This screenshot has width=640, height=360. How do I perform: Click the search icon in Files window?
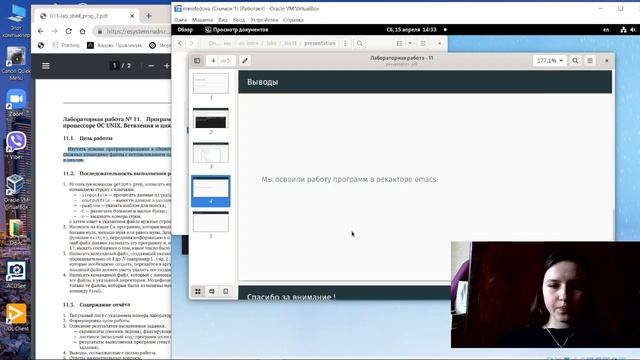(360, 43)
